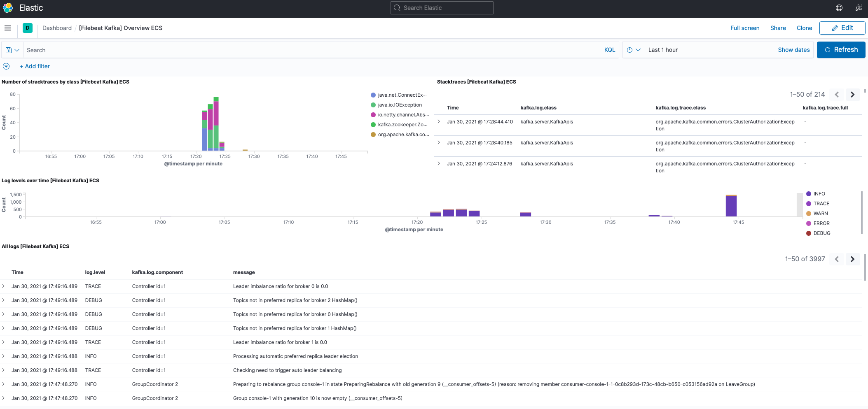Click message column header in All logs
Viewport: 868px width, 409px height.
(x=244, y=272)
